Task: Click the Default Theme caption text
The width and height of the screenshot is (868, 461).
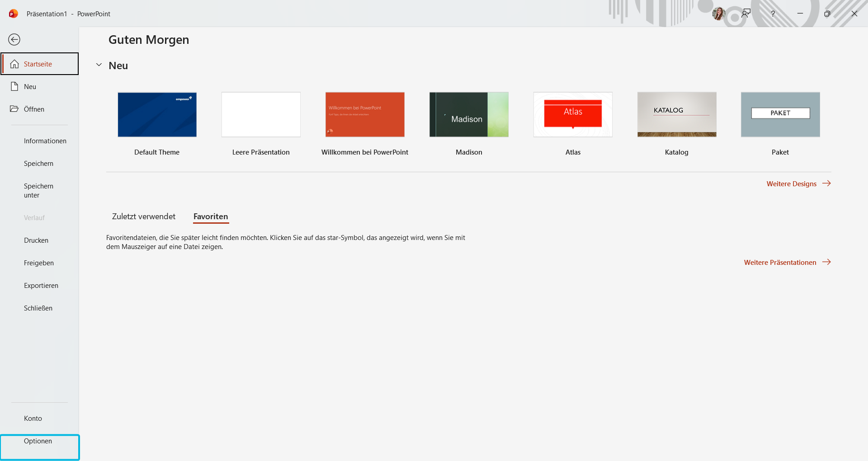Action: click(157, 152)
